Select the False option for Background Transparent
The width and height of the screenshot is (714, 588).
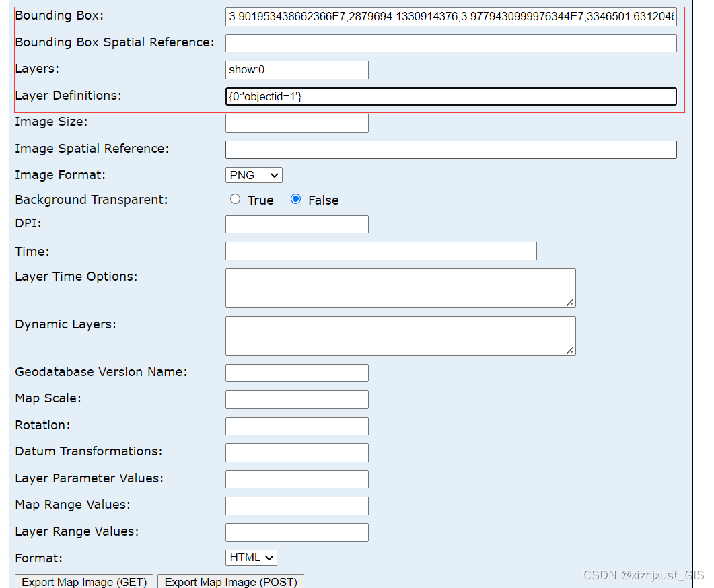click(x=296, y=198)
